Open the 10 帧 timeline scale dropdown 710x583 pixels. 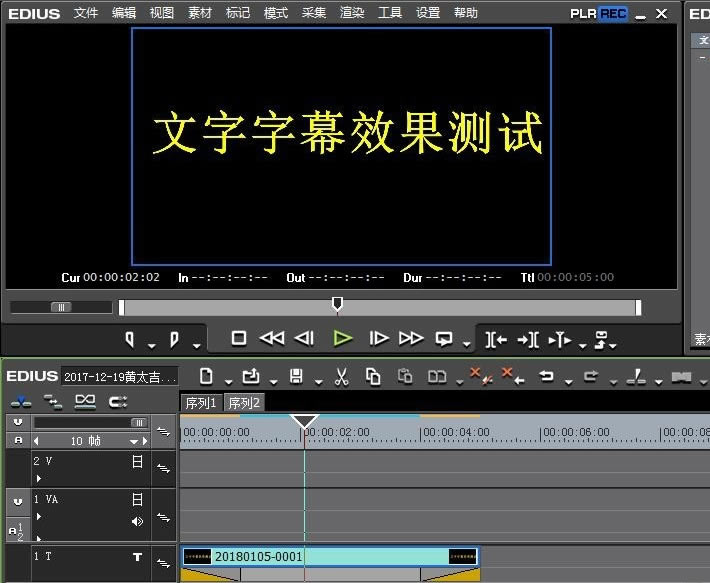coord(143,441)
